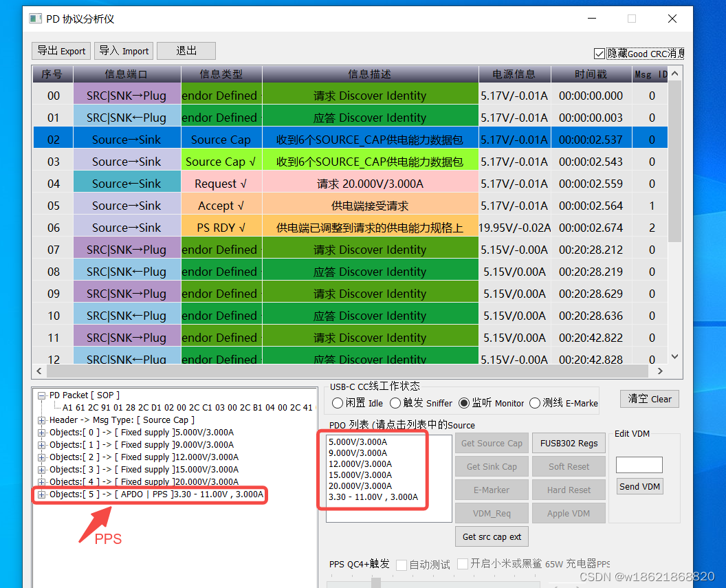The height and width of the screenshot is (588, 726).
Task: Click the FUSB302 Regs button
Action: (x=569, y=443)
